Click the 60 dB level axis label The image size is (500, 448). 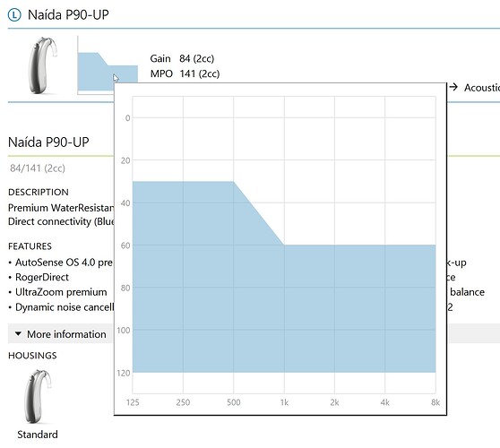125,246
